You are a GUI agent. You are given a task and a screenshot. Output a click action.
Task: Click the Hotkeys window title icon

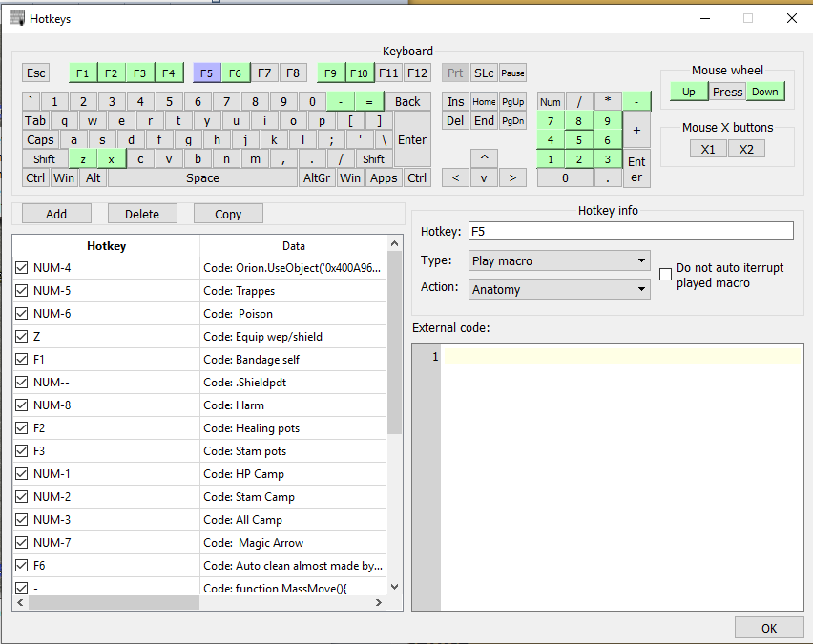[x=17, y=19]
